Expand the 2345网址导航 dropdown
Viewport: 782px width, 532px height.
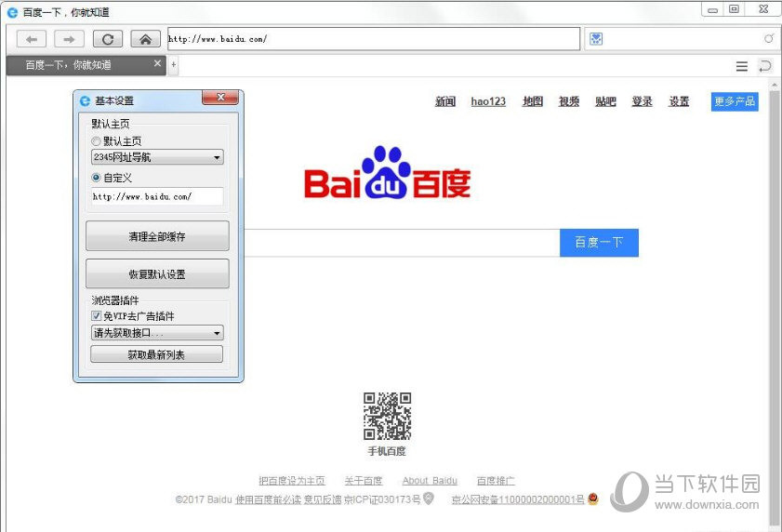(157, 157)
